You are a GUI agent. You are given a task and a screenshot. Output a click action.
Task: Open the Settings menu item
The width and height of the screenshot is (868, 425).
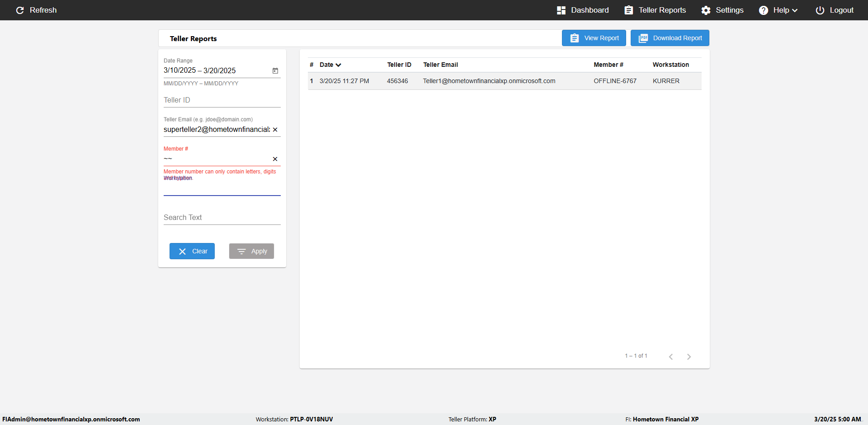pyautogui.click(x=722, y=10)
